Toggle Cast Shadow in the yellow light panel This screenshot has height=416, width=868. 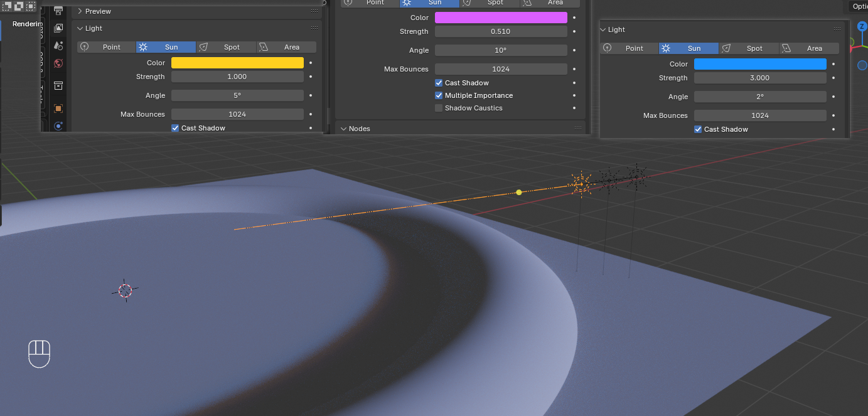(x=175, y=128)
